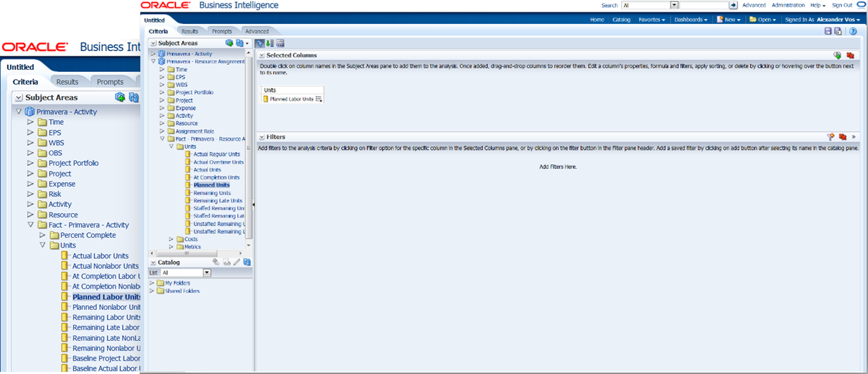Switch to Prompts tab in main window

tap(222, 31)
